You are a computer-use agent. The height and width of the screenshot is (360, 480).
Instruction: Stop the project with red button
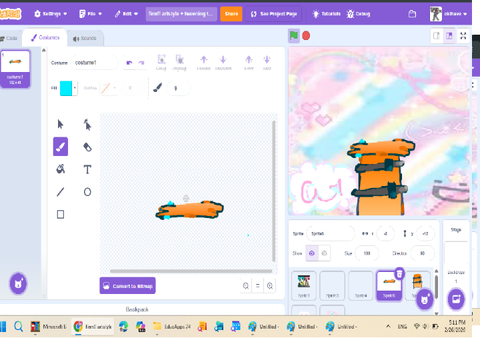(306, 35)
